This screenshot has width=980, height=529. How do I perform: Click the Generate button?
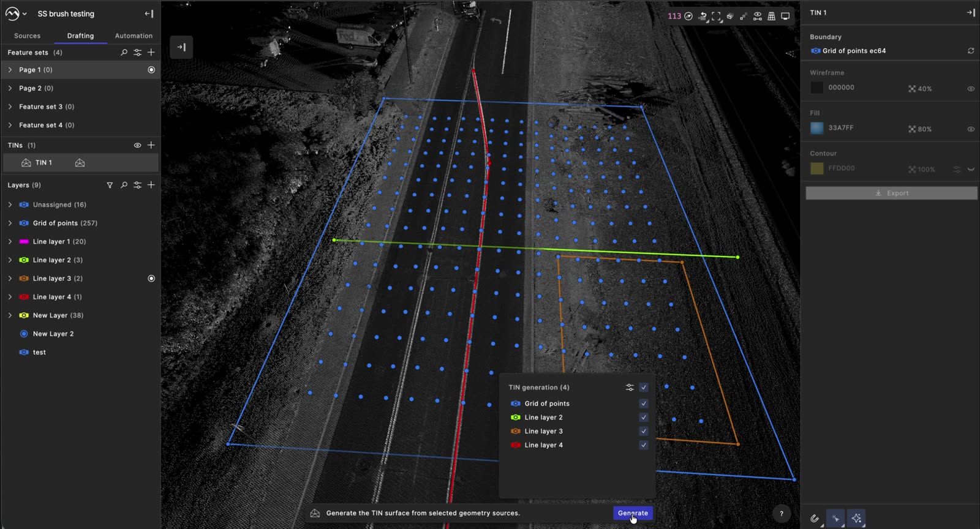pos(633,513)
